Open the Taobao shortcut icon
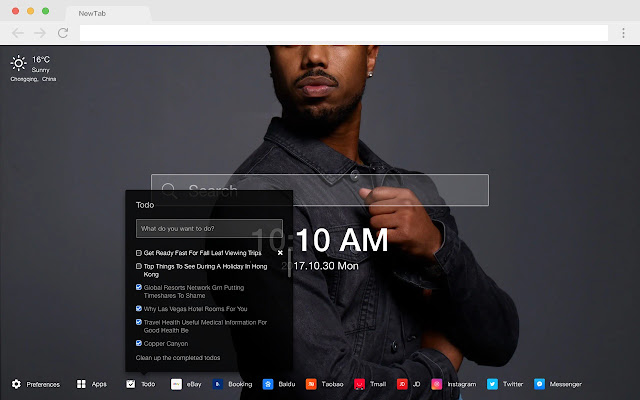640x400 pixels. (x=311, y=384)
